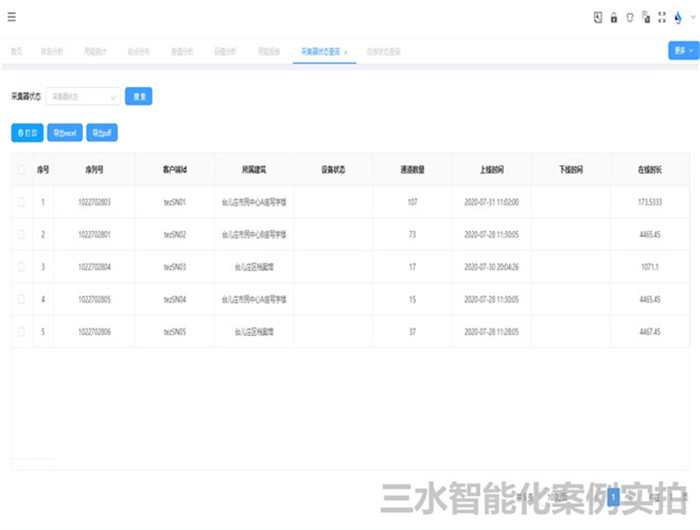Select the checkbox for row tezSN03
This screenshot has width=700, height=530.
[22, 268]
